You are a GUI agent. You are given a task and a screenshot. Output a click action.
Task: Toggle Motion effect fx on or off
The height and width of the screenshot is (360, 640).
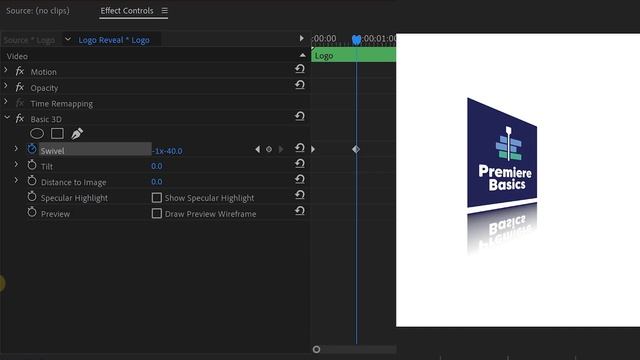click(x=20, y=71)
